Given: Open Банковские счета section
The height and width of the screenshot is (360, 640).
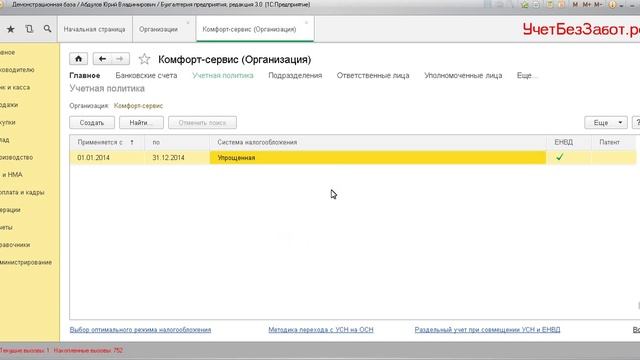Looking at the screenshot, I should (146, 76).
